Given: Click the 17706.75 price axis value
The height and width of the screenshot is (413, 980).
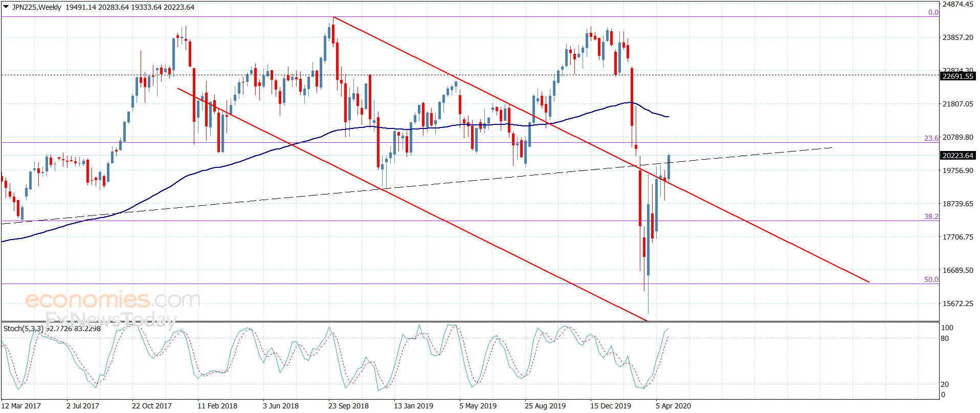Looking at the screenshot, I should coord(958,237).
